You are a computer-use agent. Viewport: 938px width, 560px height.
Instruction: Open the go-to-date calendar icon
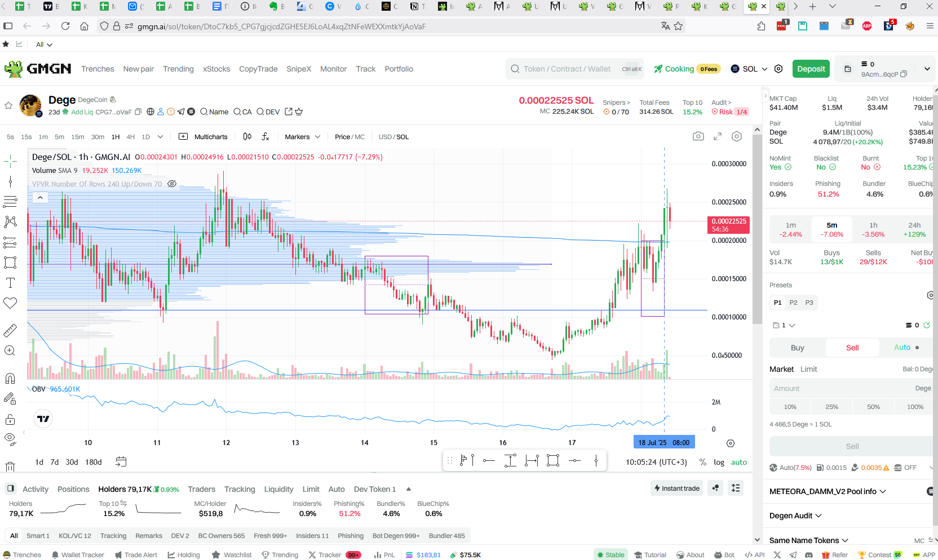pyautogui.click(x=121, y=462)
